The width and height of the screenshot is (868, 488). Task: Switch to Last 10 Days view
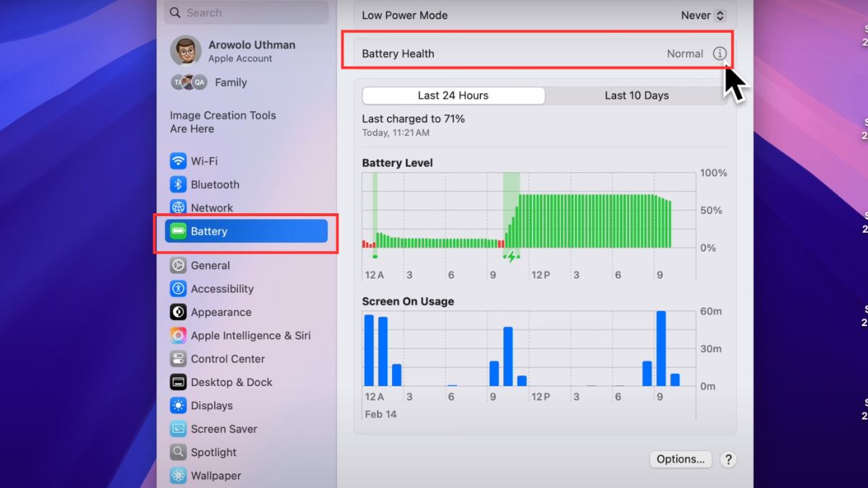637,95
